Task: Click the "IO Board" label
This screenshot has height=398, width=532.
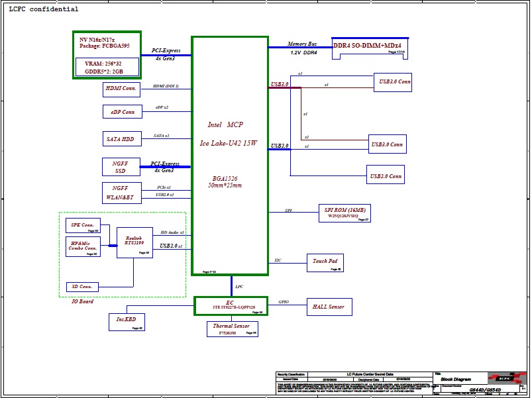Action: (x=82, y=301)
